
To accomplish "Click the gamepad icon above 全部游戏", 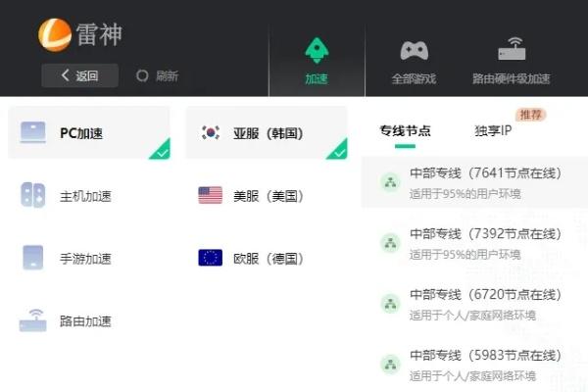I will (415, 51).
